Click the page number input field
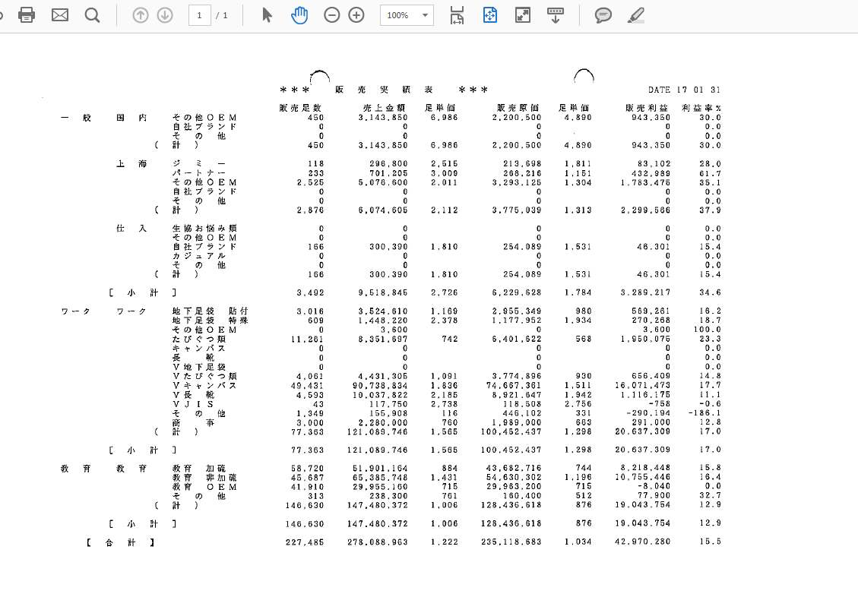 (199, 15)
